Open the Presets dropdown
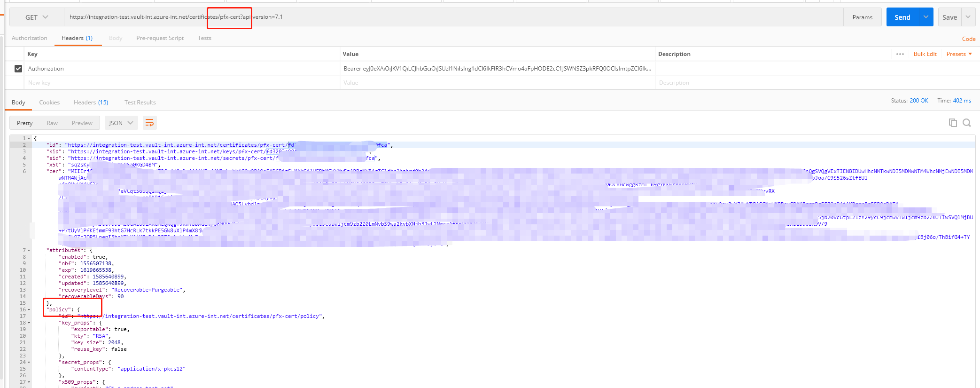The height and width of the screenshot is (388, 980). 959,54
